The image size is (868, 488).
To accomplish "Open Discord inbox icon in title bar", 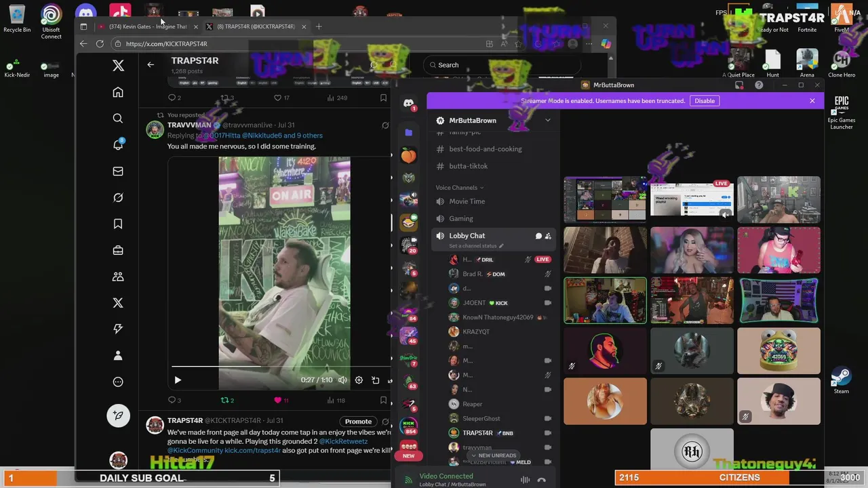I will (x=739, y=85).
